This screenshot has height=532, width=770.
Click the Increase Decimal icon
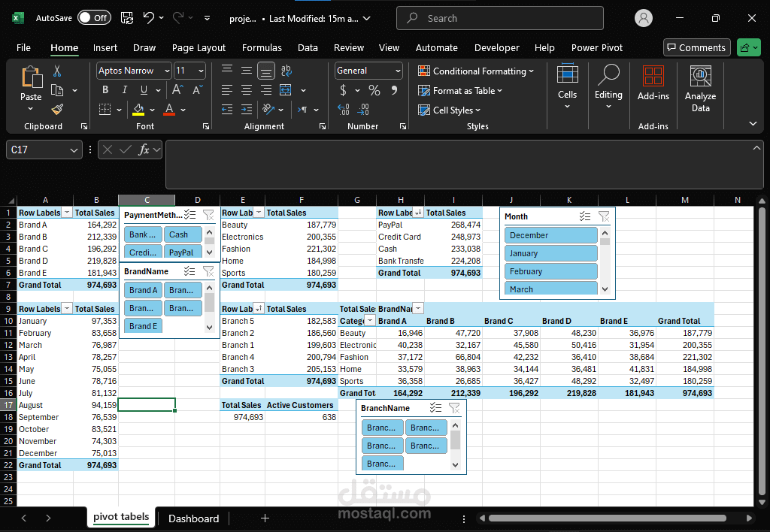[343, 110]
